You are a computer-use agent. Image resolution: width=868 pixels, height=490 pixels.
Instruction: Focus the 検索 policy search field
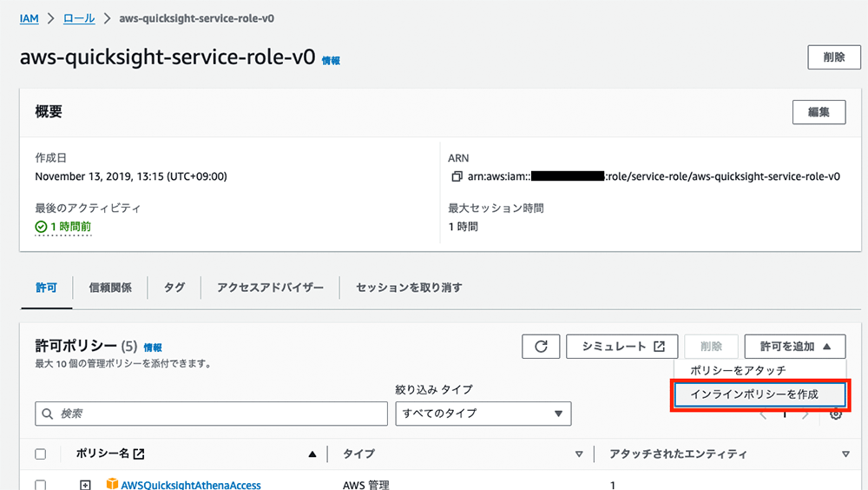[x=211, y=414]
